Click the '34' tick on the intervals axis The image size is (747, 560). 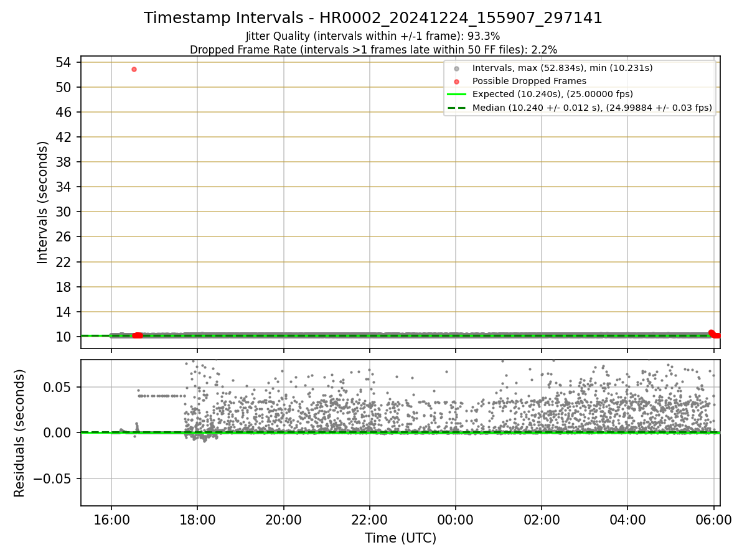pyautogui.click(x=65, y=187)
